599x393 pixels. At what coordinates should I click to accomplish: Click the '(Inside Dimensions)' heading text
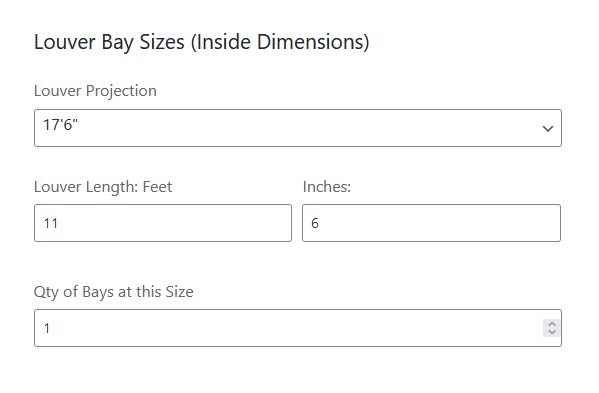pos(280,42)
